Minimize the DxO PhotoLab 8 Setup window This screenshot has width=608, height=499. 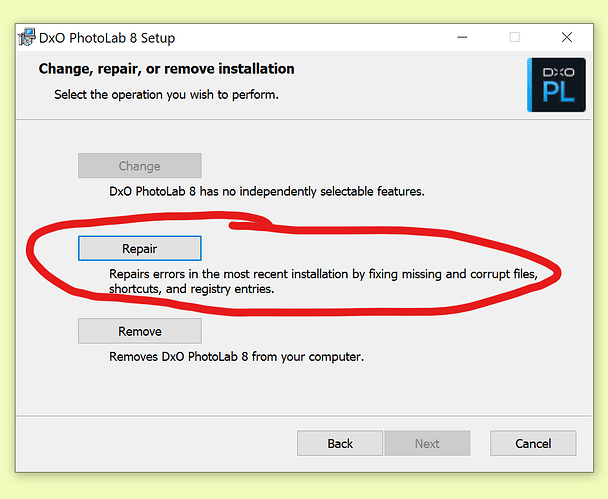click(x=462, y=37)
